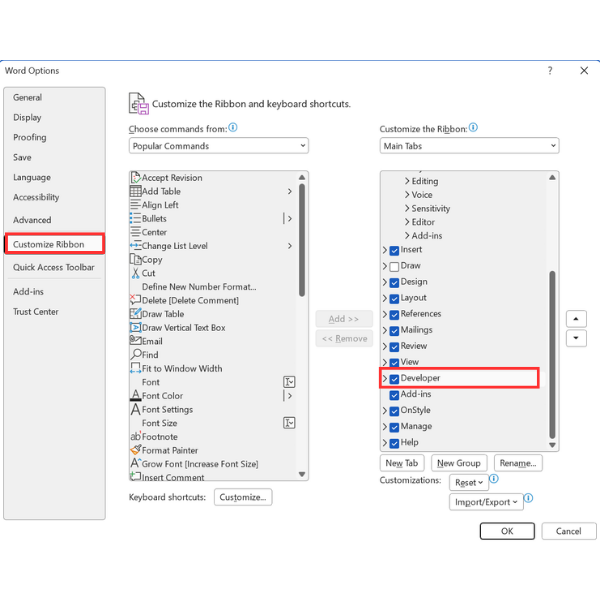Click the Grow Font icon
Screen dimensions: 600x600
[135, 463]
